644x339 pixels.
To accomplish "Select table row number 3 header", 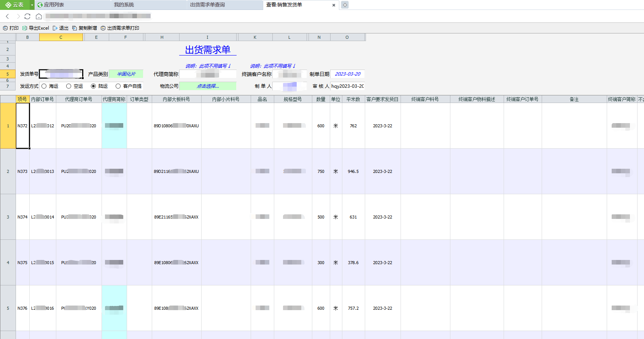I will click(8, 217).
